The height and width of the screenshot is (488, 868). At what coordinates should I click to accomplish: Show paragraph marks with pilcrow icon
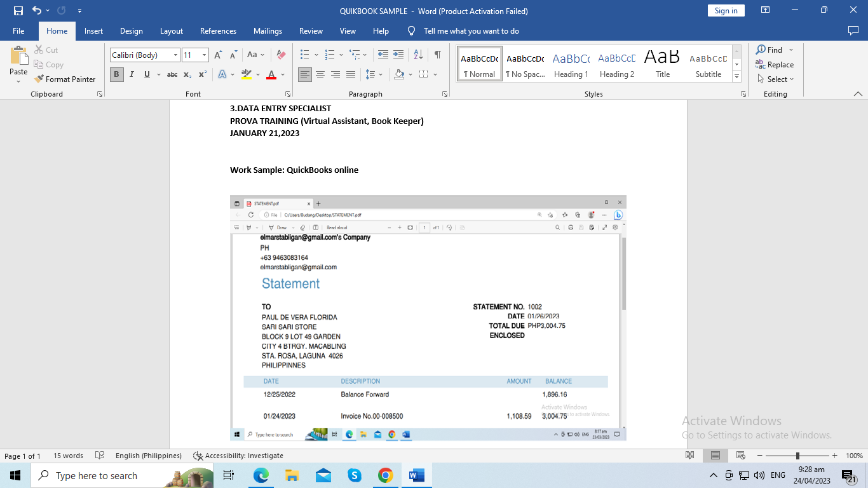[438, 55]
